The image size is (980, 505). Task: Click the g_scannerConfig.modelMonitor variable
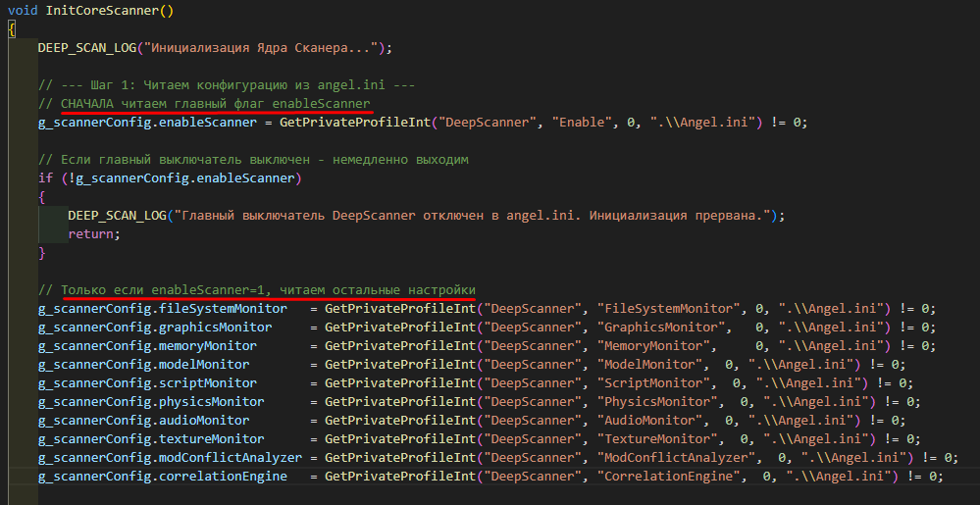click(143, 364)
